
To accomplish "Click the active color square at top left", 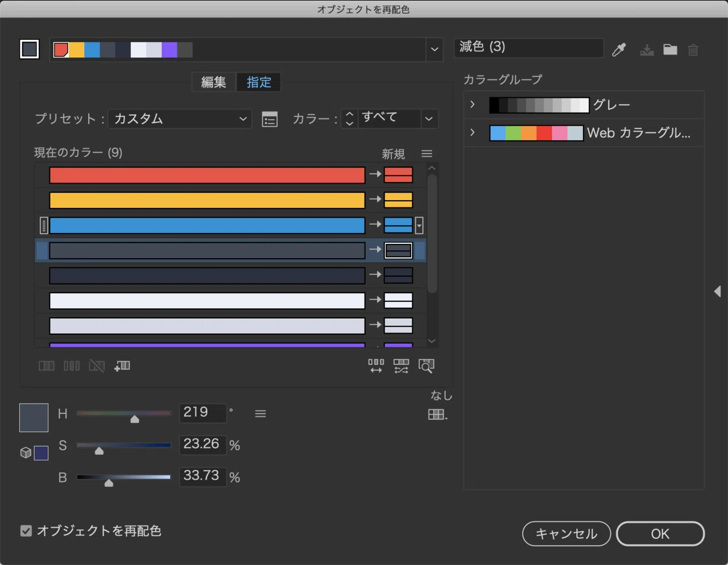I will [30, 49].
